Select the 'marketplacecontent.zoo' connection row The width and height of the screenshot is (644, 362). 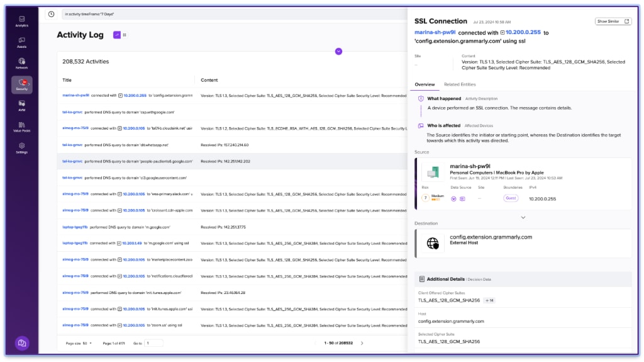click(x=233, y=259)
